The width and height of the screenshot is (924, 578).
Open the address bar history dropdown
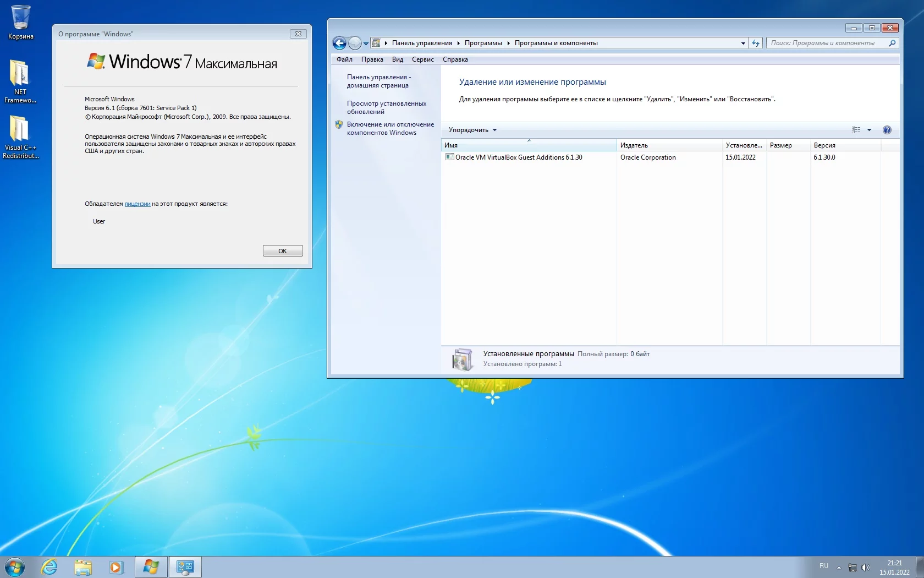[743, 43]
